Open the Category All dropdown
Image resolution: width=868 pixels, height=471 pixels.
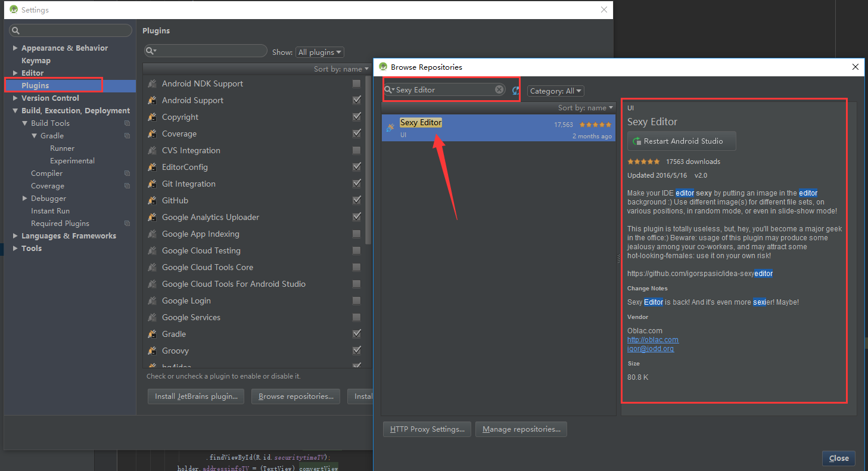coord(556,91)
